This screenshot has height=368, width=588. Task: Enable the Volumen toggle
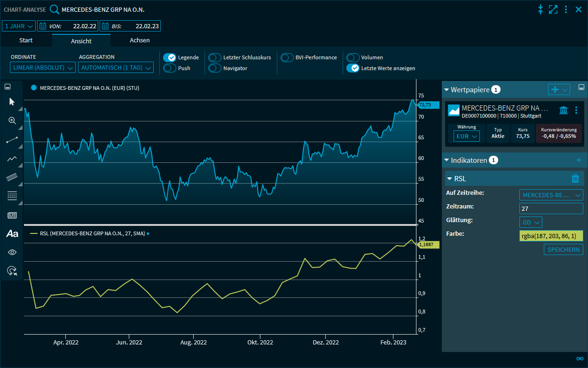(x=353, y=57)
